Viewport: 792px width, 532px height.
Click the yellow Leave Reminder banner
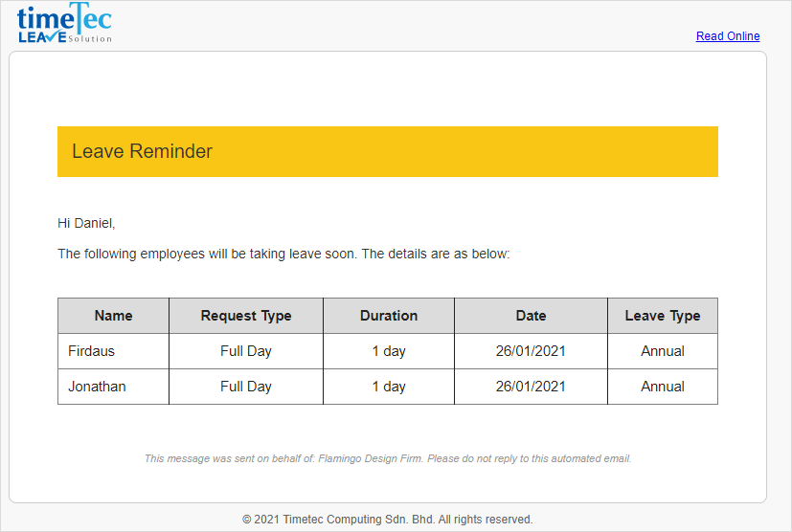coord(387,151)
